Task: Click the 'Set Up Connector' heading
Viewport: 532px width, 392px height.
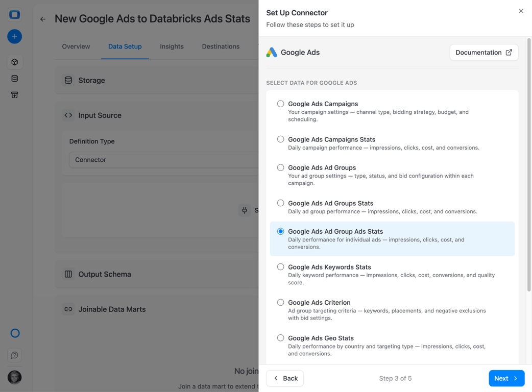Action: click(x=297, y=13)
